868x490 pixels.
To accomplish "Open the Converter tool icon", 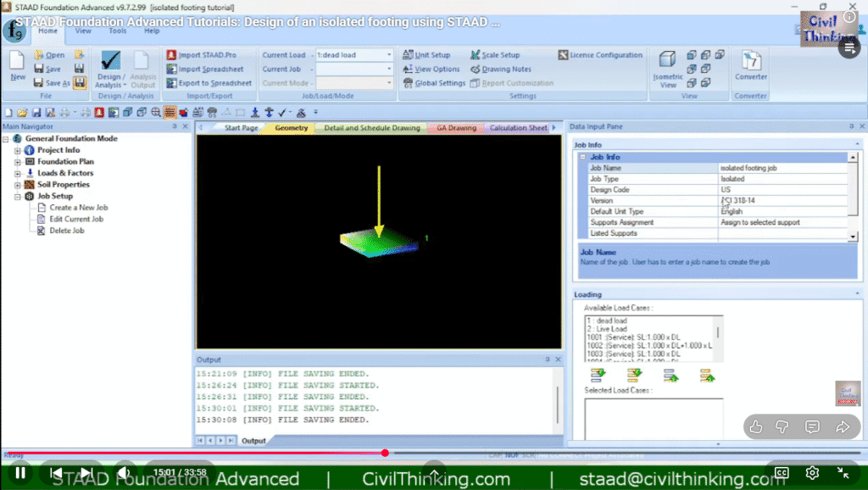I will click(750, 60).
